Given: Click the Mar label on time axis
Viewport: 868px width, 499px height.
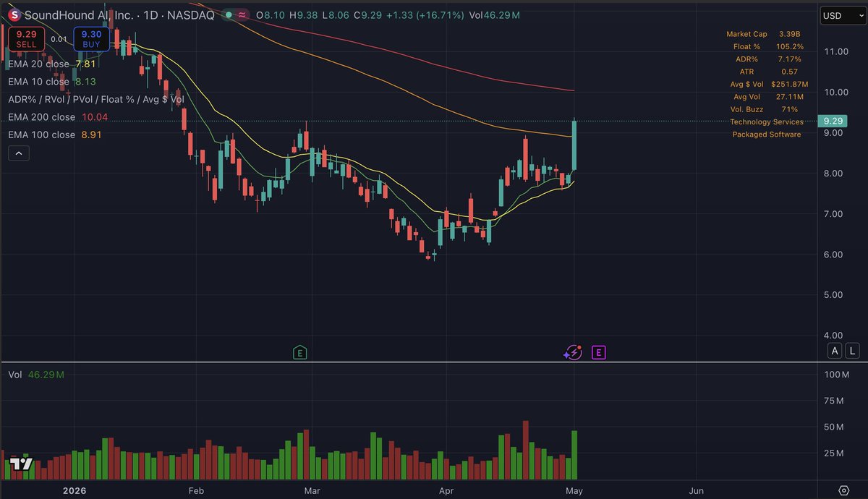Looking at the screenshot, I should tap(312, 490).
